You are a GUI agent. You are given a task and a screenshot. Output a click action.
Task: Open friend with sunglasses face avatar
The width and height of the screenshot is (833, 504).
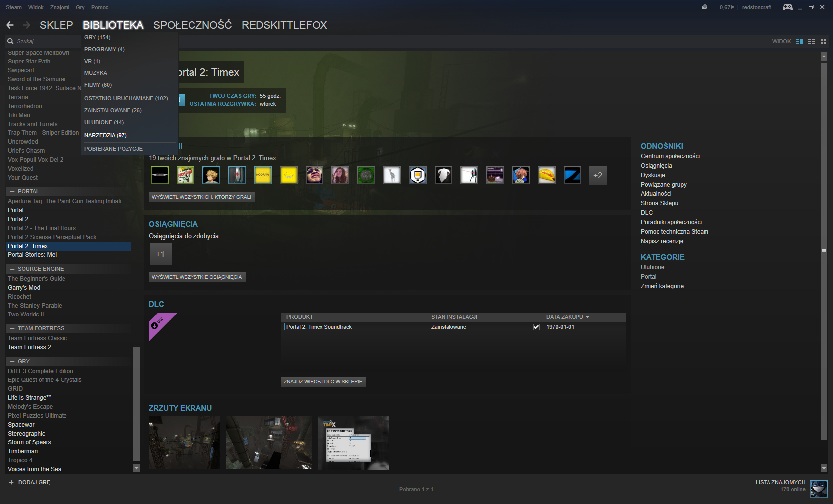click(x=315, y=175)
